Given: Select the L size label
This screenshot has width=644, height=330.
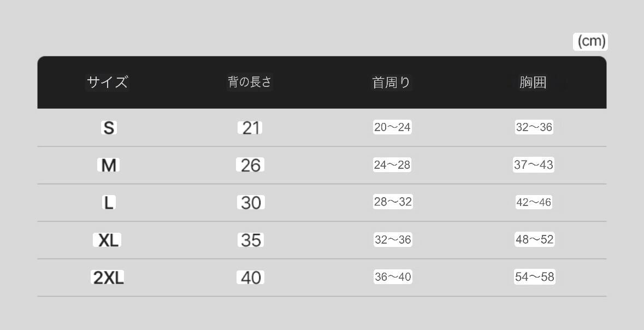Looking at the screenshot, I should 109,203.
